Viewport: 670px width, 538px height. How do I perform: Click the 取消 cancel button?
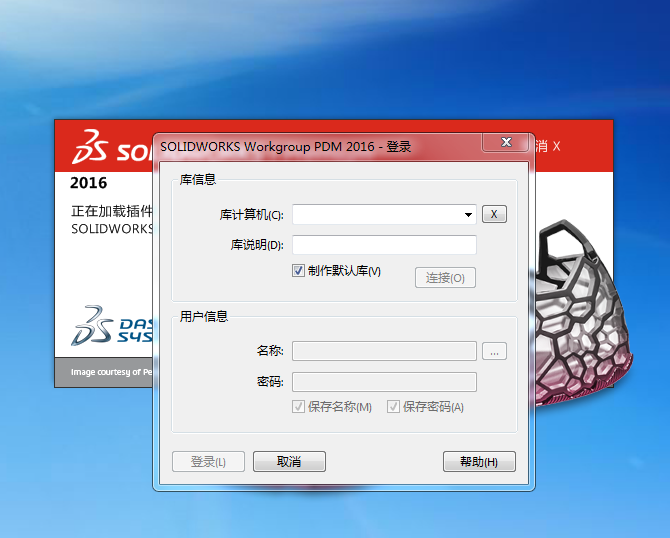pyautogui.click(x=289, y=462)
